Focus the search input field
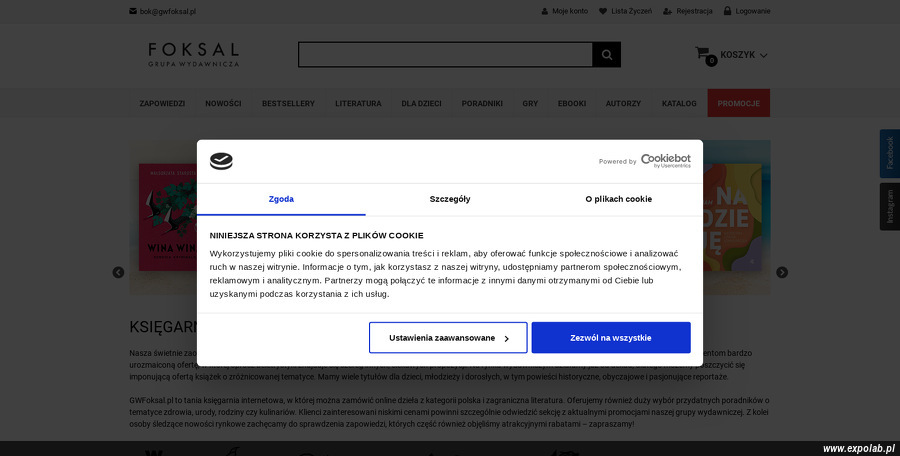 click(445, 55)
